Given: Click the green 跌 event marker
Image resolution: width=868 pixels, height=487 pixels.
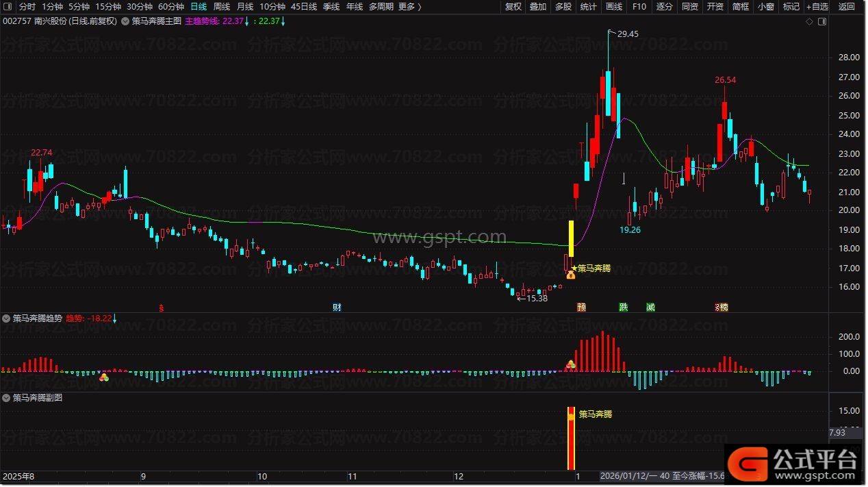Looking at the screenshot, I should tap(623, 307).
